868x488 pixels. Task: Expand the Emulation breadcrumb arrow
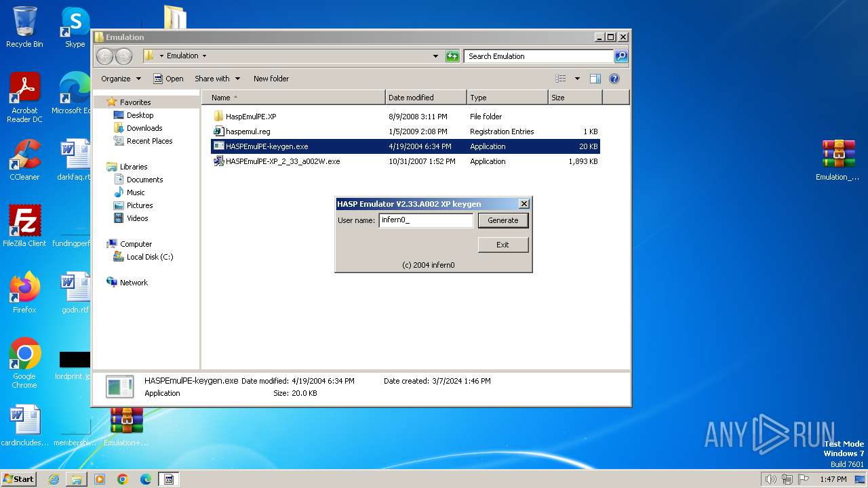[x=204, y=56]
